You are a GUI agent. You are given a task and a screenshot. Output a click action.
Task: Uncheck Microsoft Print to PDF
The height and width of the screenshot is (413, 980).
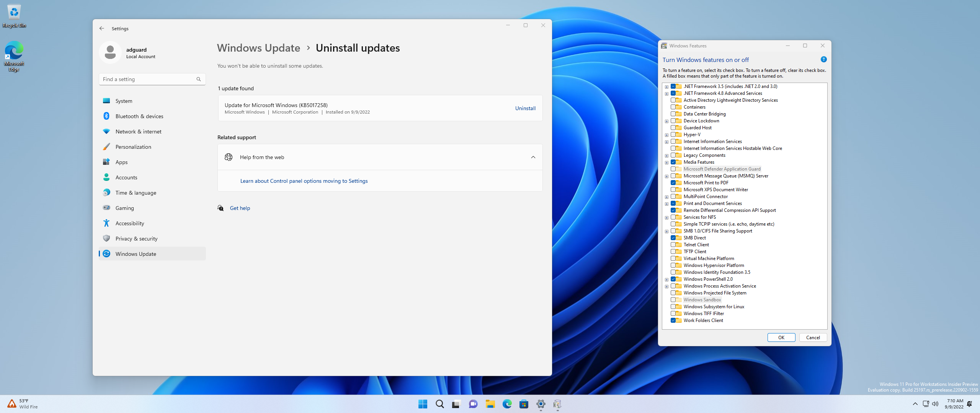tap(673, 183)
